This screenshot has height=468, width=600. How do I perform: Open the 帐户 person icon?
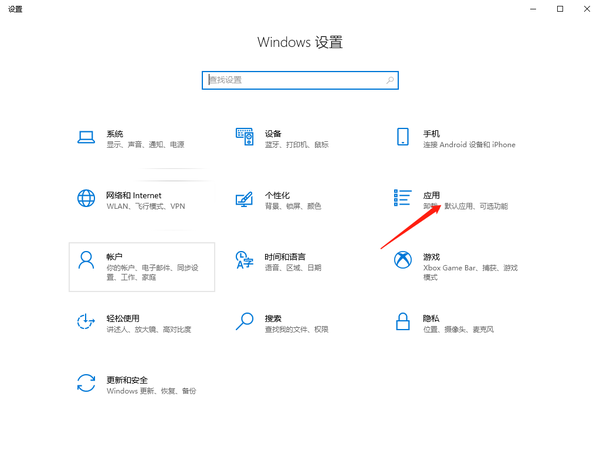86,260
